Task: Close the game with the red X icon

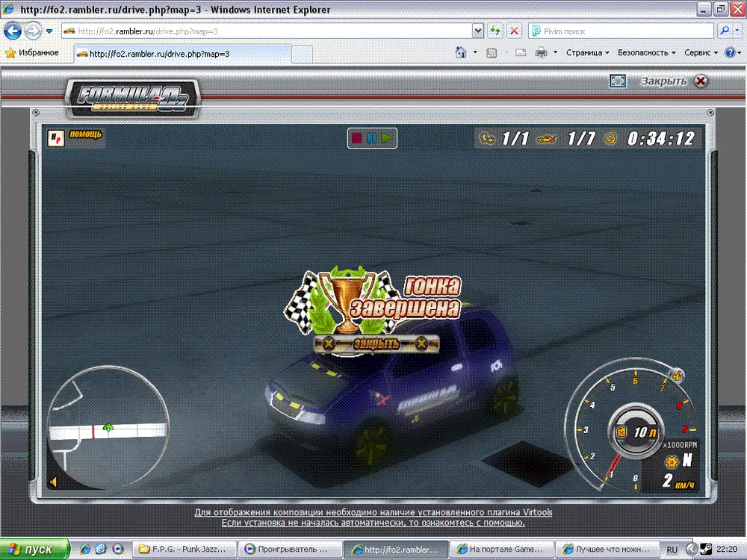Action: [x=701, y=81]
